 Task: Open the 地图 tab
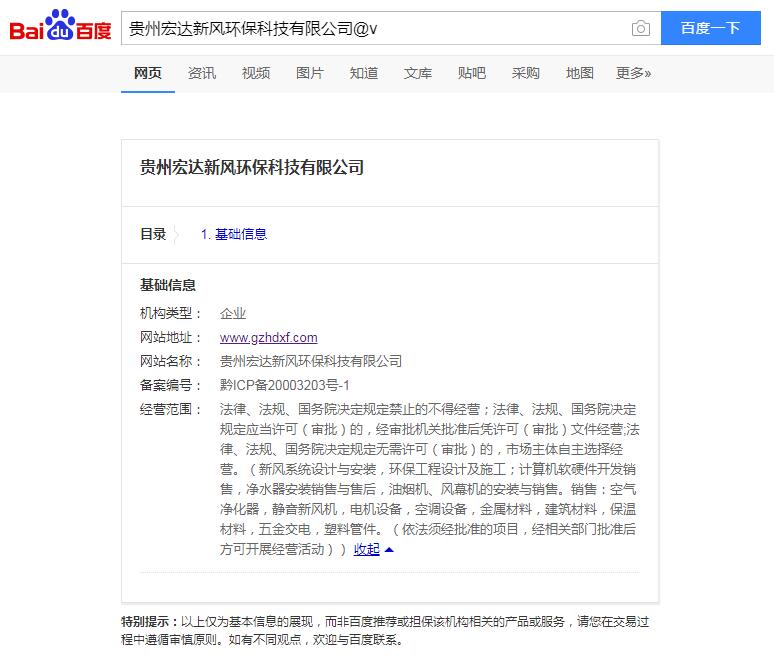tap(580, 73)
